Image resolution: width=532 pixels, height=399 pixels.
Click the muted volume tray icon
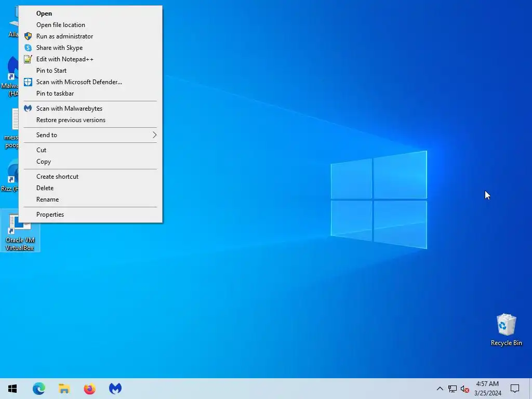coord(465,389)
